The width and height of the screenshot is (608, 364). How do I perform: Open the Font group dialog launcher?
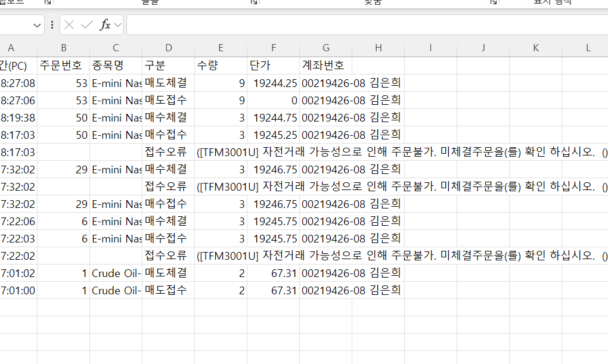click(254, 2)
